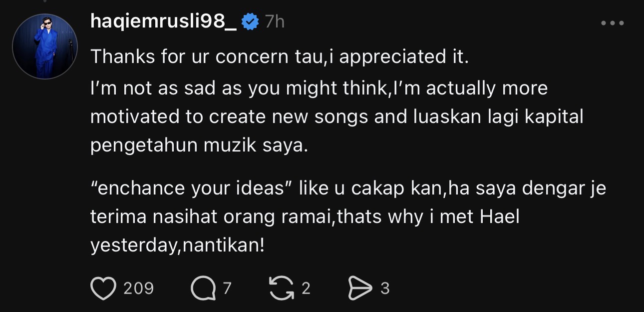The image size is (644, 312).
Task: Click the quoted "enchance your ideas" text
Action: [190, 189]
